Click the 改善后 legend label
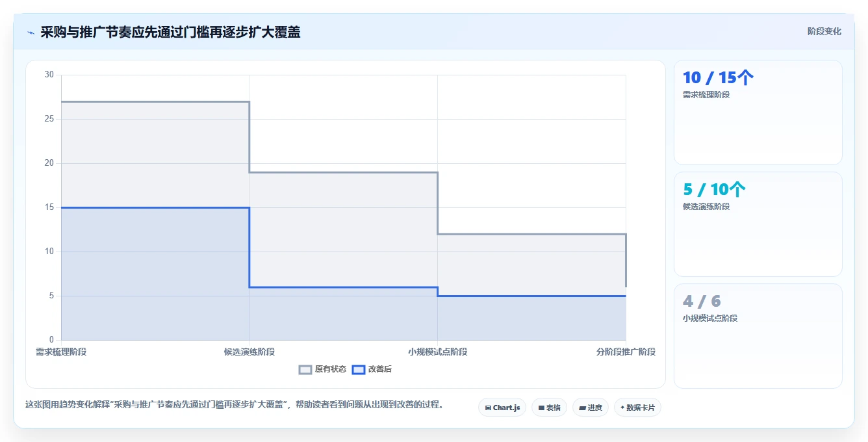868x442 pixels. pyautogui.click(x=380, y=369)
